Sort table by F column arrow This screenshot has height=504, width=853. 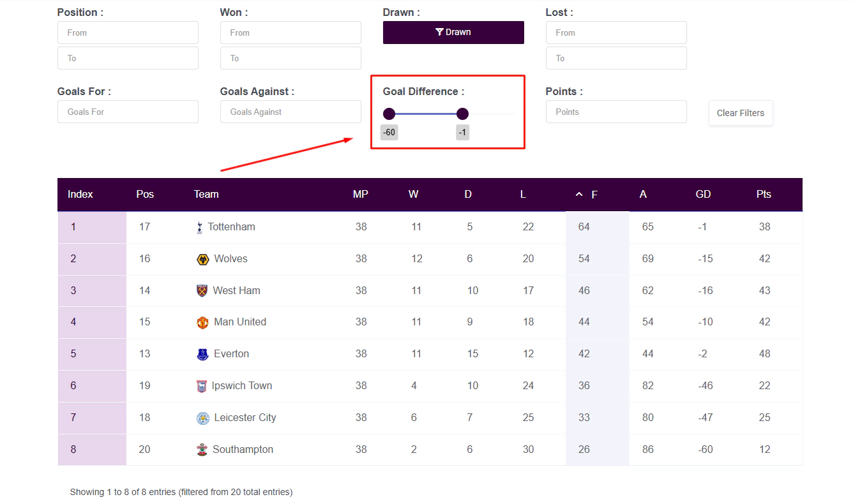click(579, 195)
